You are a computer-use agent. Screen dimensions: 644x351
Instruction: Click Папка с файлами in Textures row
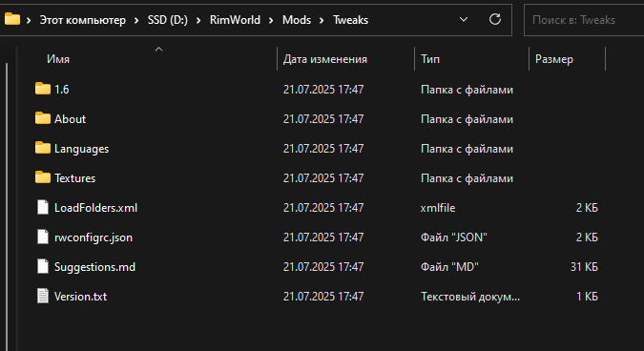[x=467, y=178]
